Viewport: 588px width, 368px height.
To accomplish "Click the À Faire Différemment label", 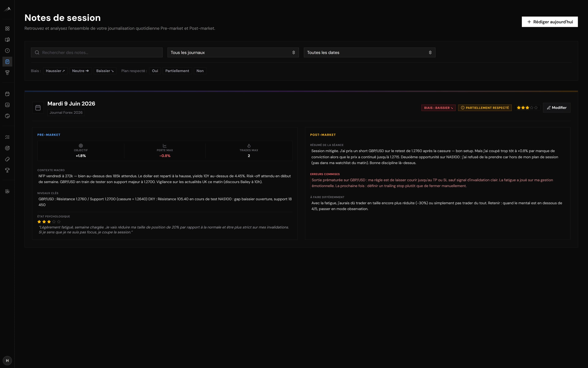I will (327, 197).
